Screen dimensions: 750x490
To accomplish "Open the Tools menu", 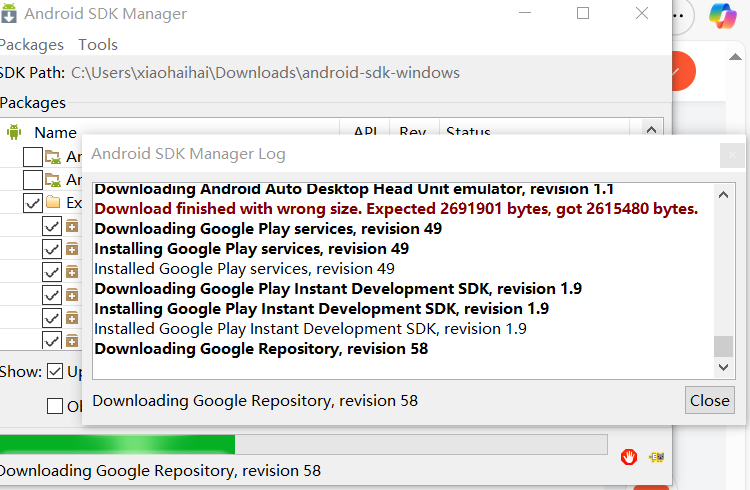I will 98,45.
